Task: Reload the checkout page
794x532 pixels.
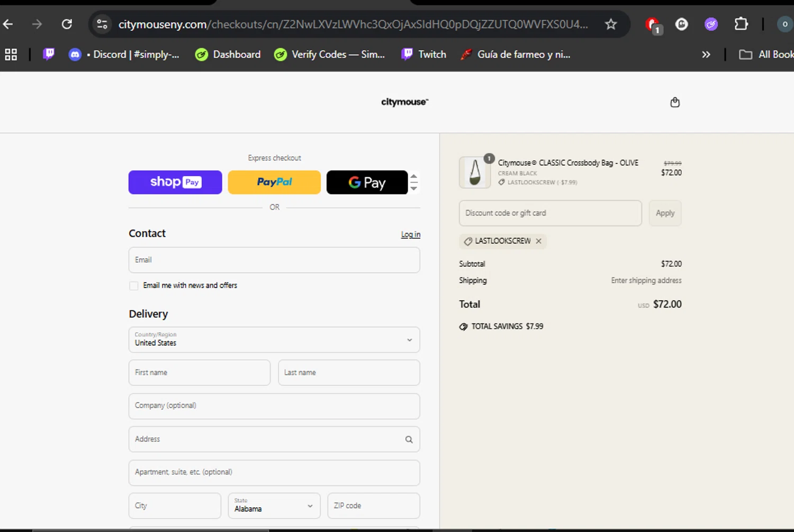Action: pos(67,24)
